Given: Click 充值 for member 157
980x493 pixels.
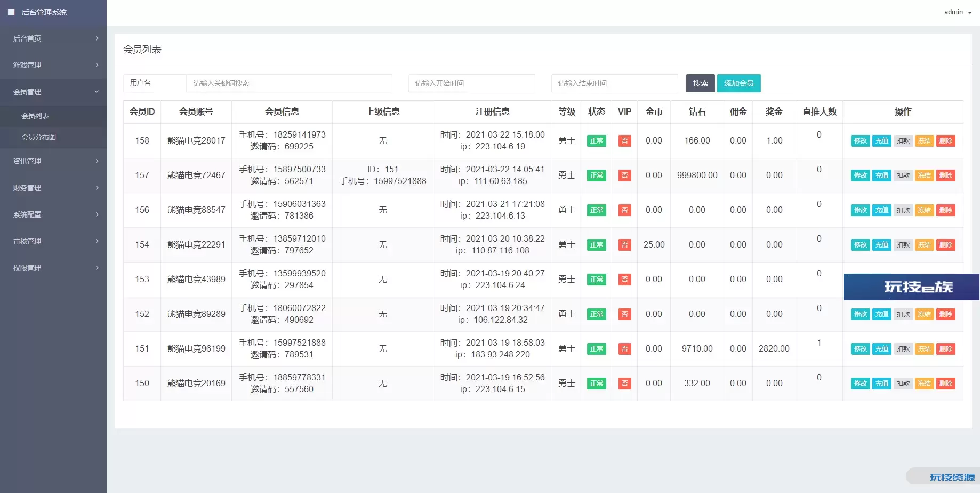Looking at the screenshot, I should point(882,176).
